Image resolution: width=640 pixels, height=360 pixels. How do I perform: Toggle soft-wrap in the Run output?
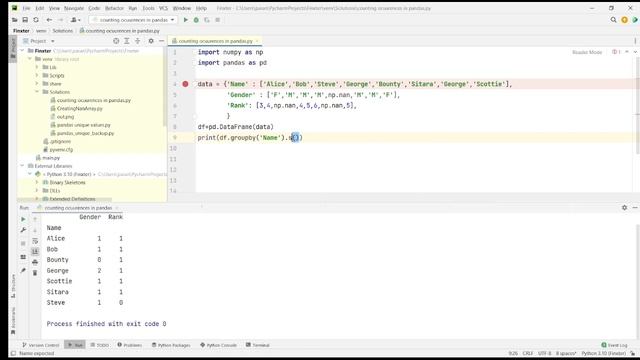tap(35, 241)
